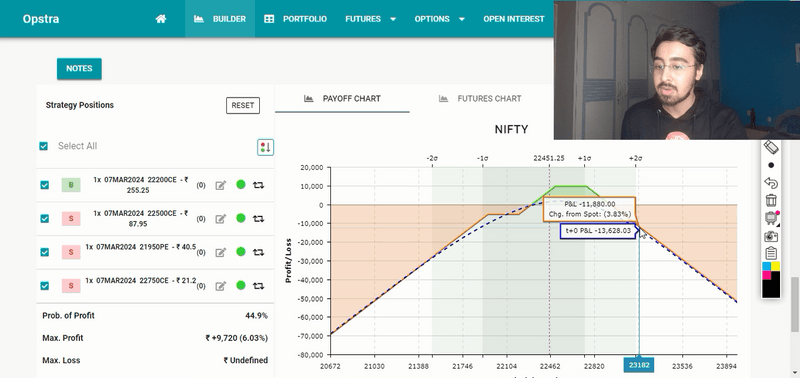Switch to the FUTURES CHART tab
The width and height of the screenshot is (800, 378).
coord(480,98)
